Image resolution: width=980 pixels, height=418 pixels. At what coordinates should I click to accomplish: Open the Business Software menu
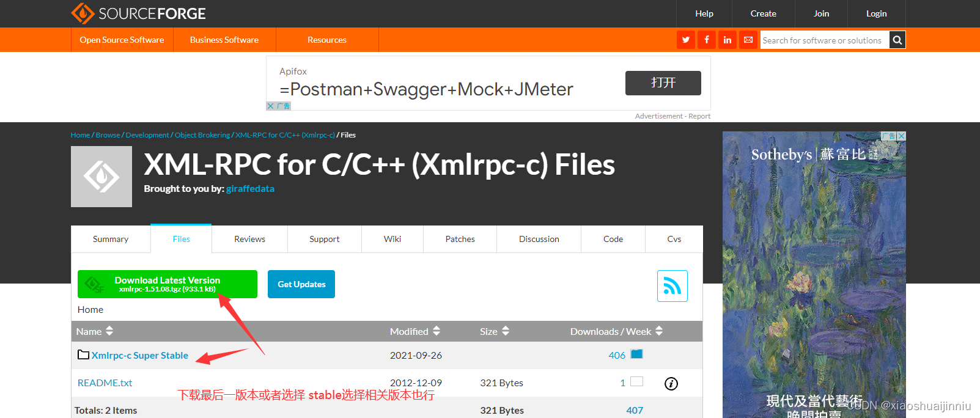[224, 40]
